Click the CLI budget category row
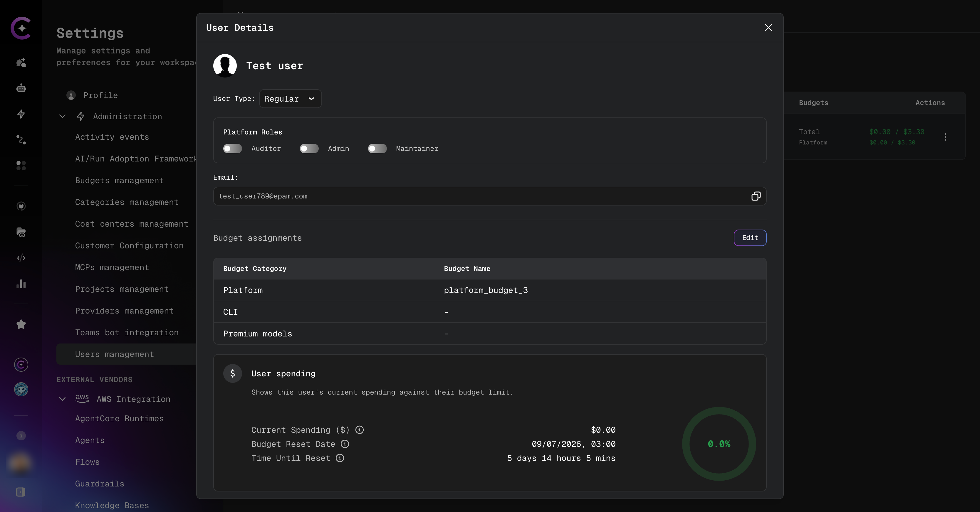The image size is (980, 512). coord(490,312)
